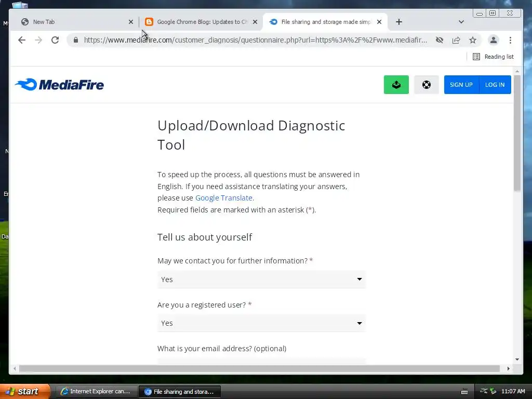The image size is (532, 399).
Task: Click the on-screen keyboard tray icon
Action: pyautogui.click(x=464, y=392)
